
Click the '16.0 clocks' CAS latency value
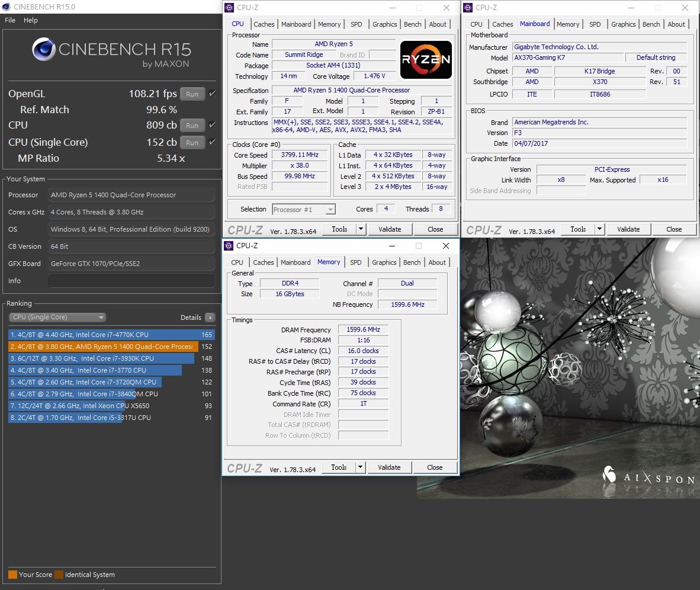pos(363,351)
